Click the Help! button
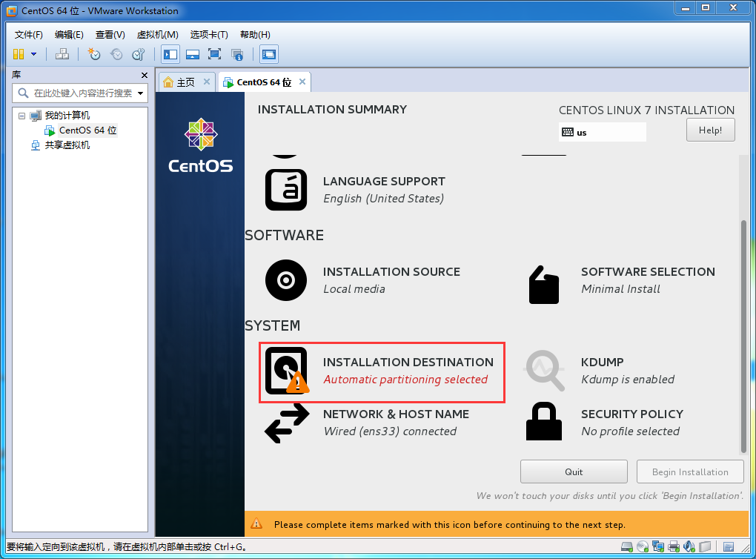 [x=711, y=130]
